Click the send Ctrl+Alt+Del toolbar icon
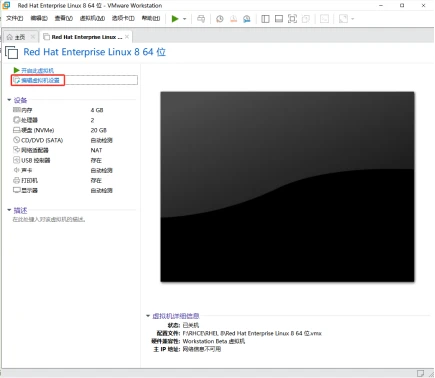Image resolution: width=435 pixels, height=378 pixels. (201, 19)
